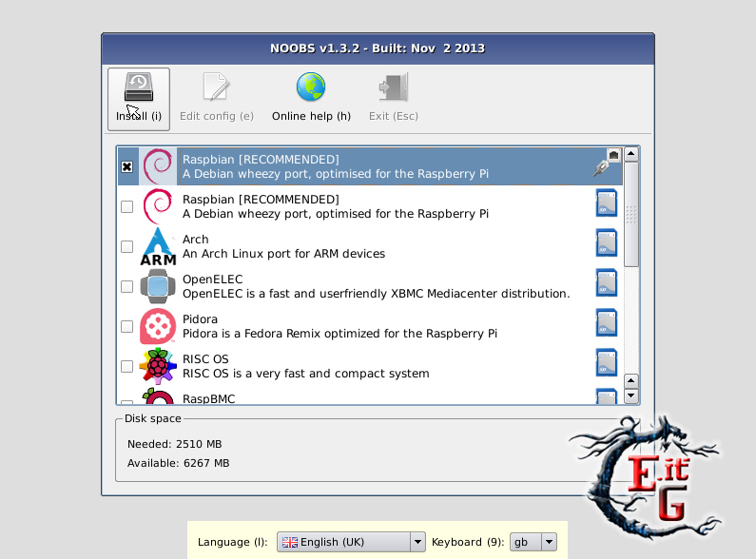
Task: Check the RISC OS checkbox
Action: (x=126, y=367)
